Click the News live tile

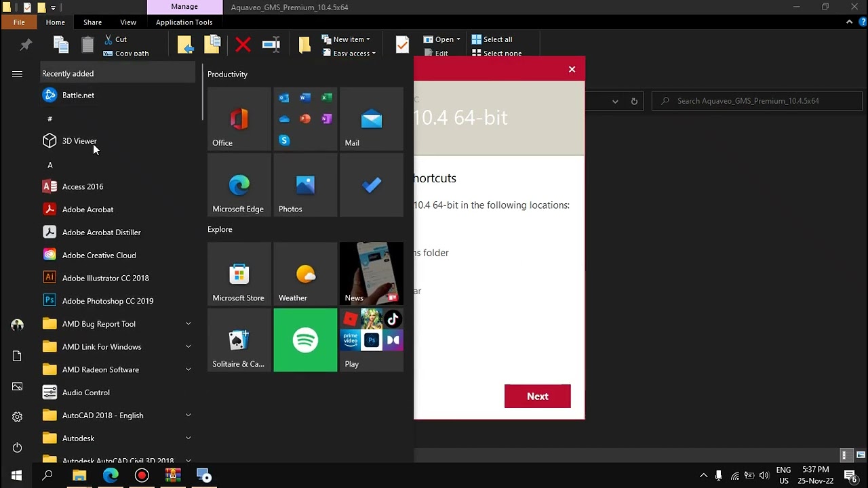[x=372, y=274]
